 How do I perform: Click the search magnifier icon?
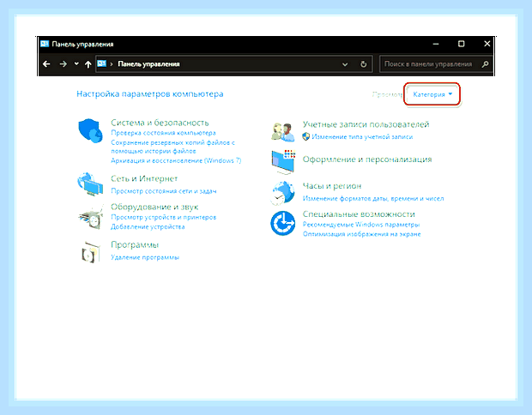[x=485, y=64]
